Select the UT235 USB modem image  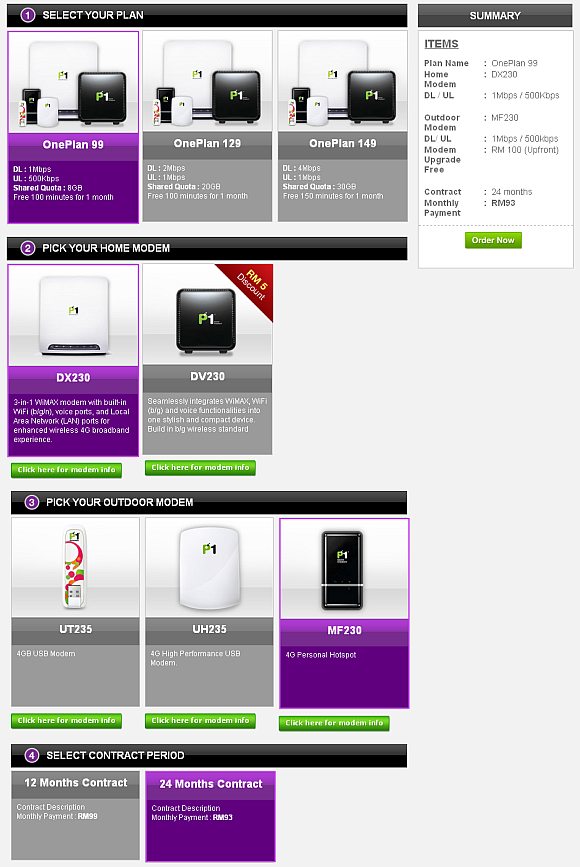[x=75, y=567]
